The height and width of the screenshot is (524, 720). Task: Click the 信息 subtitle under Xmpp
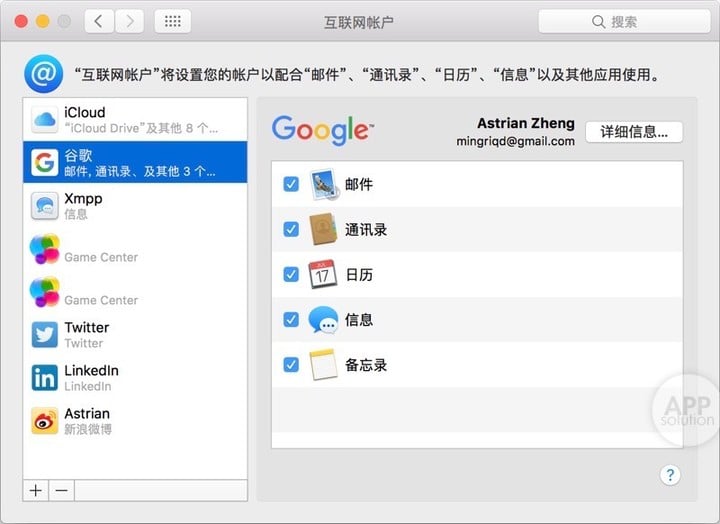click(x=76, y=214)
